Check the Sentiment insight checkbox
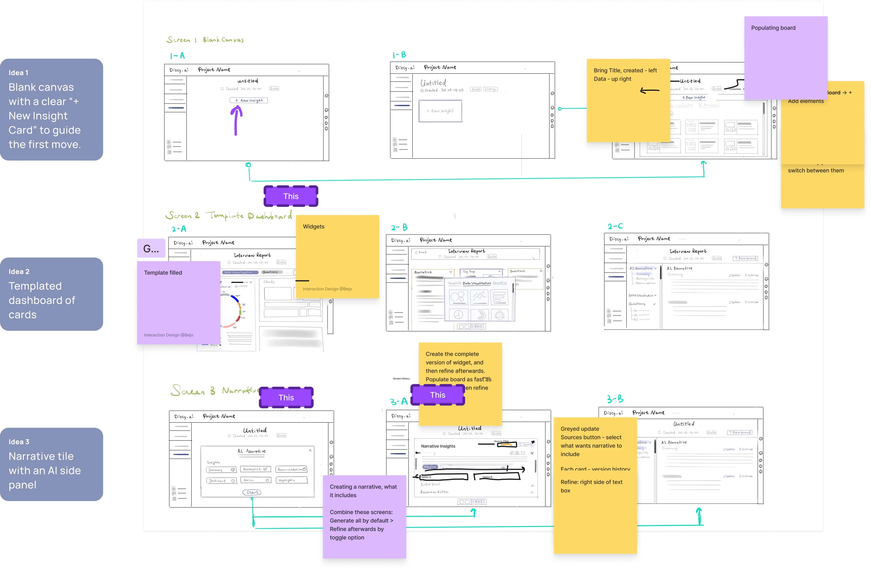Viewport: 871px width, 588px height. pyautogui.click(x=233, y=480)
